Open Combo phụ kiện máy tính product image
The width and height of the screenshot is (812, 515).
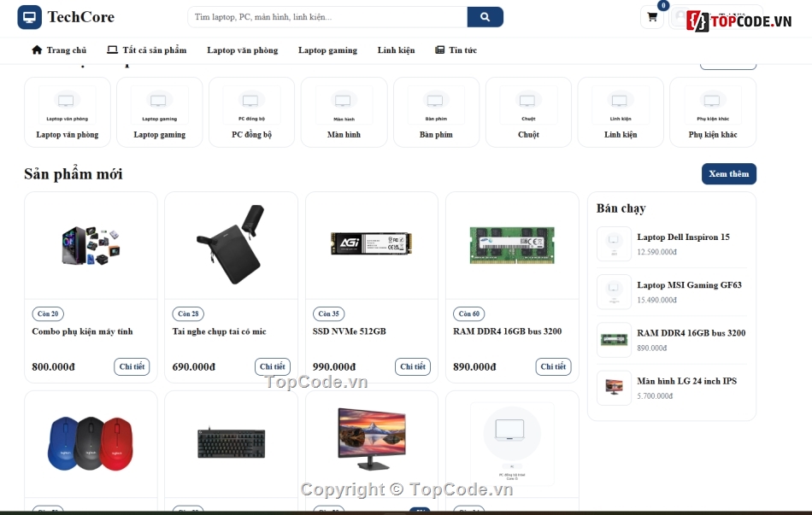click(x=91, y=245)
